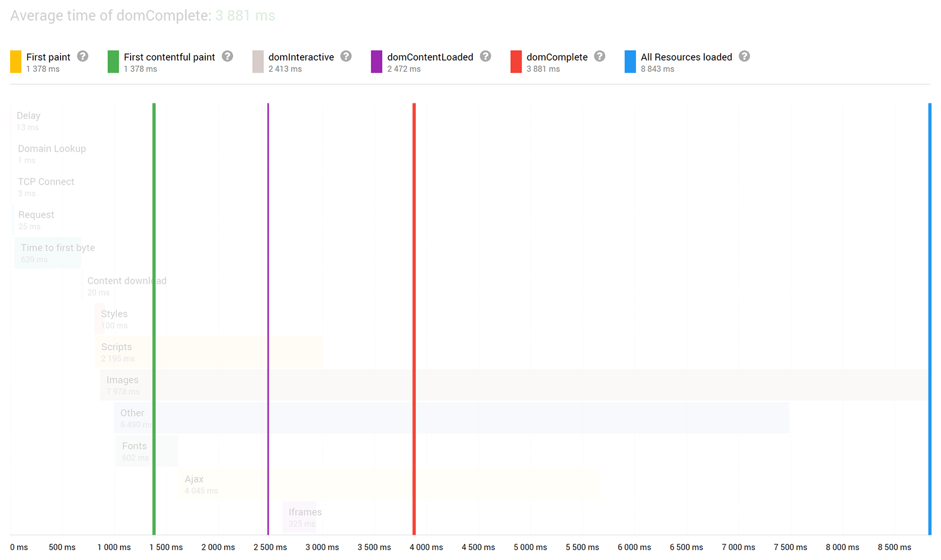Image resolution: width=941 pixels, height=560 pixels.
Task: Toggle the domComplete legend label
Action: (557, 57)
